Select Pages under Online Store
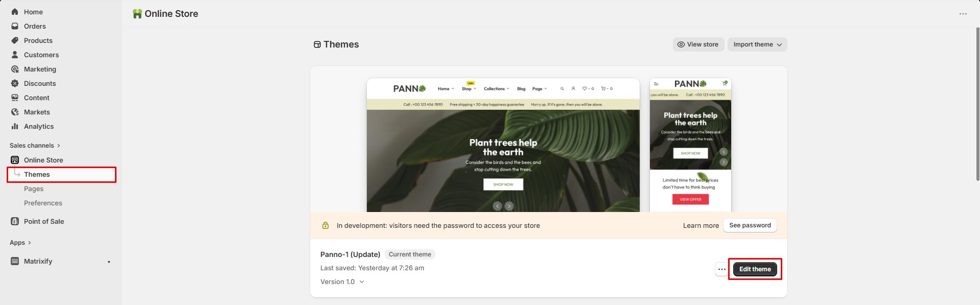 click(34, 189)
